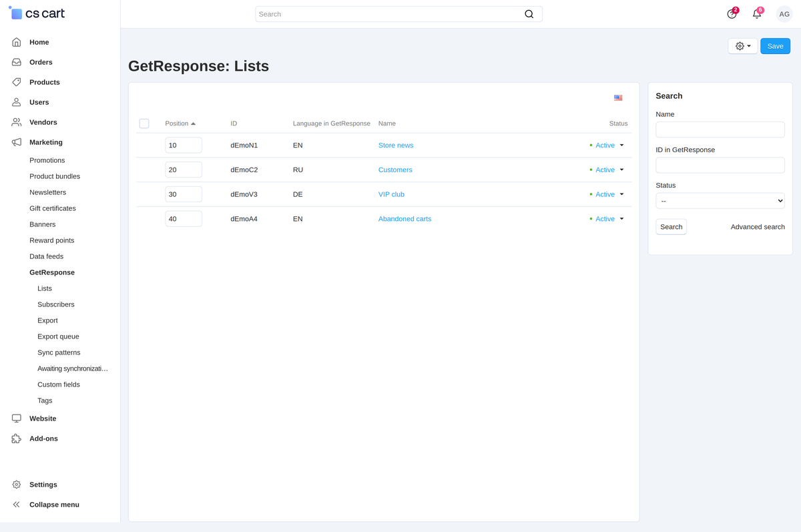Go to Newsletters submenu
801x532 pixels.
[47, 192]
